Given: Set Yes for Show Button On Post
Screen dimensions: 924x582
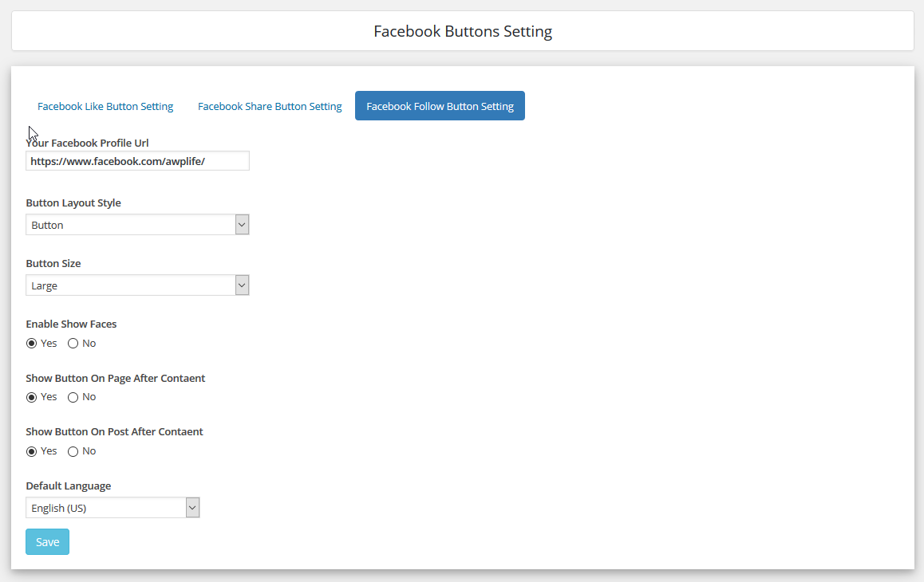Looking at the screenshot, I should tap(32, 452).
